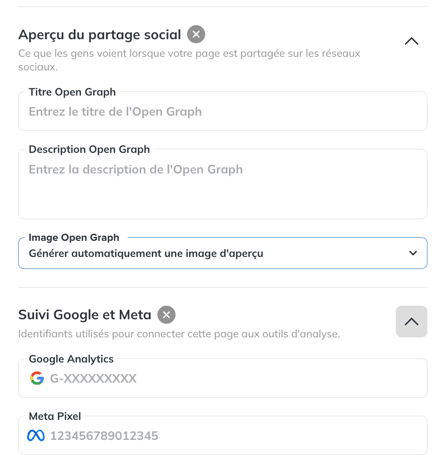The width and height of the screenshot is (440, 455).
Task: Click the "Google Analytics" label
Action: [x=71, y=359]
